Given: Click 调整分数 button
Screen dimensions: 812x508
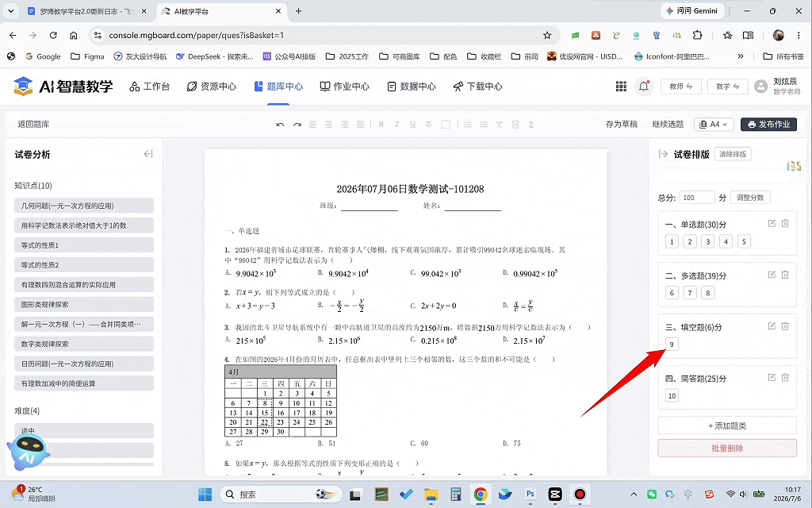Looking at the screenshot, I should click(750, 198).
